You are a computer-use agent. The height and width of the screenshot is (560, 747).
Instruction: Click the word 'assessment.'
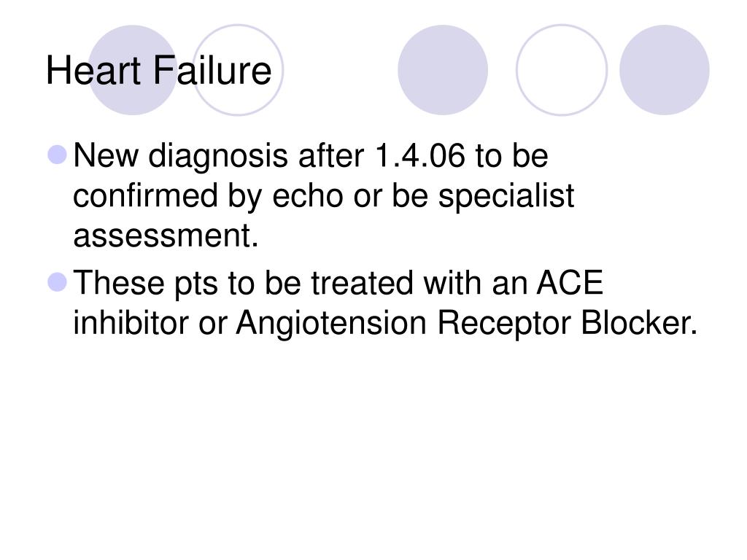point(166,236)
